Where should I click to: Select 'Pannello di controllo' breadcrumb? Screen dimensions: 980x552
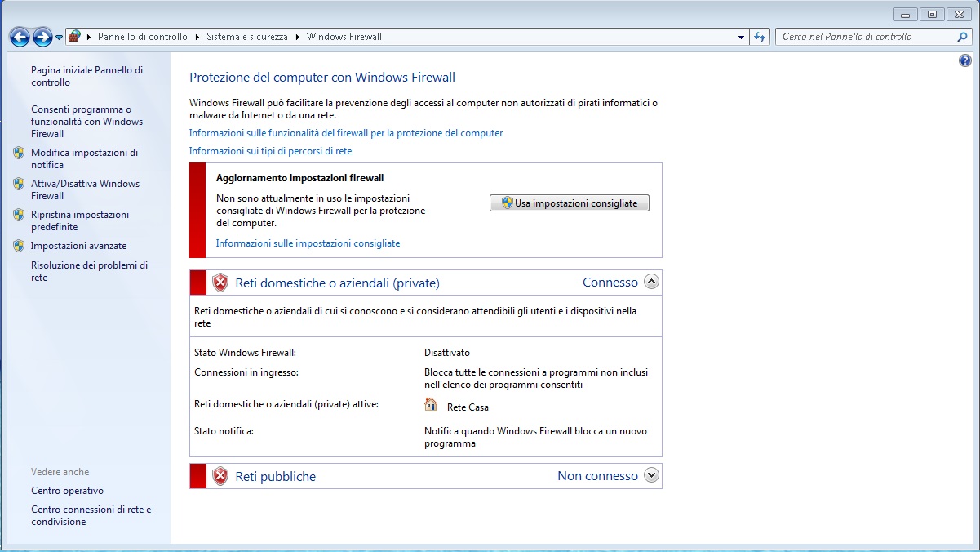(143, 37)
